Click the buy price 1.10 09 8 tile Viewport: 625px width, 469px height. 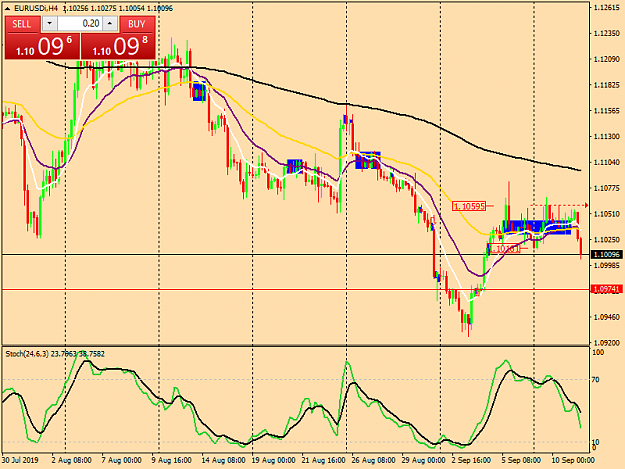118,46
